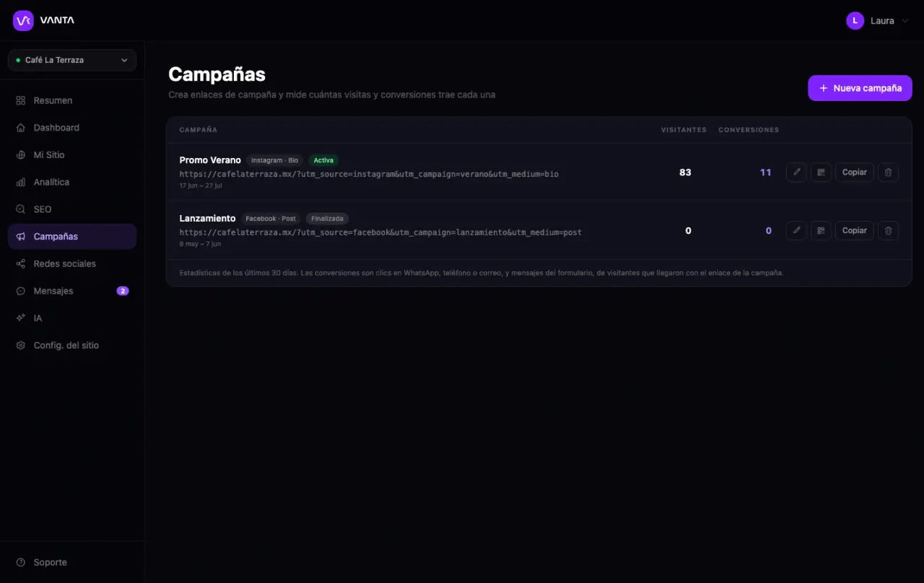Delete the Promo Verano campaign trash icon

(888, 172)
